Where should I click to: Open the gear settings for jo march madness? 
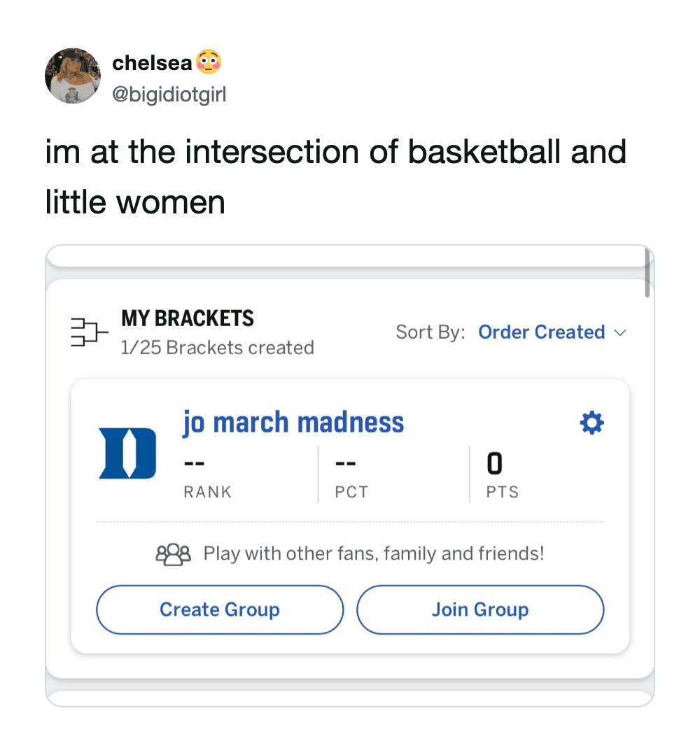(x=591, y=423)
